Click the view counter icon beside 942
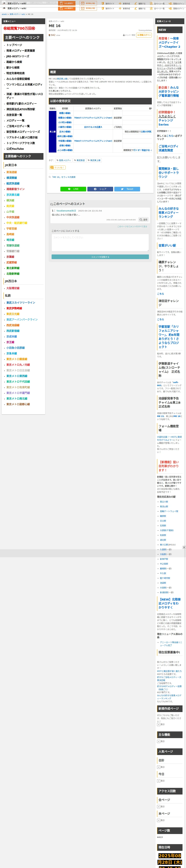The image size is (186, 868). click(50, 35)
